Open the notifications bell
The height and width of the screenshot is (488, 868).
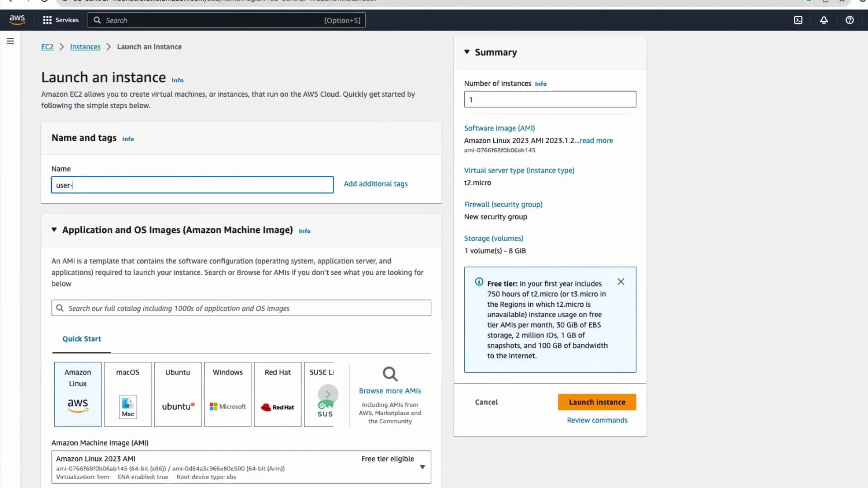(x=824, y=20)
